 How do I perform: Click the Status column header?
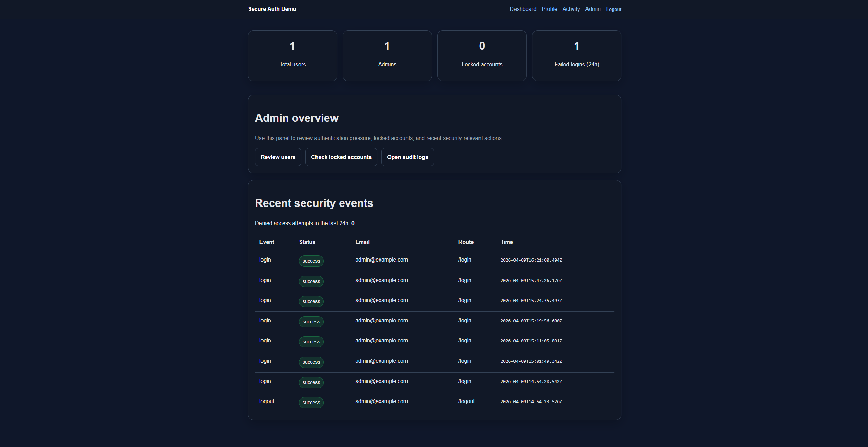coord(307,242)
